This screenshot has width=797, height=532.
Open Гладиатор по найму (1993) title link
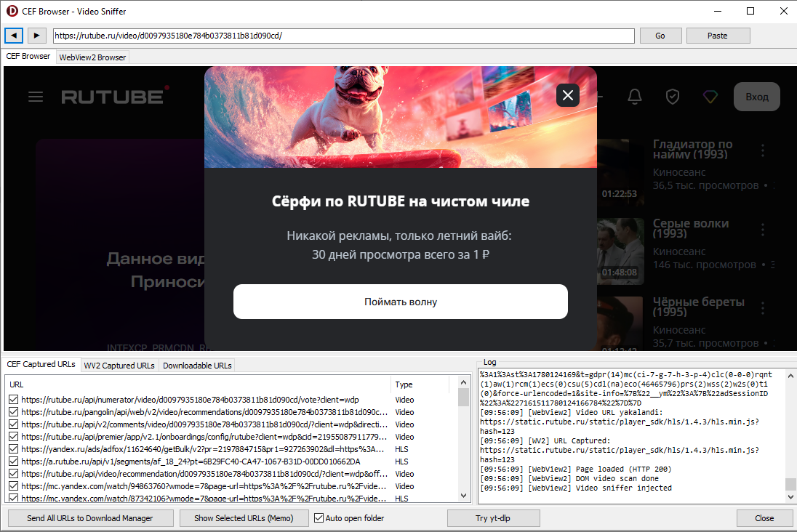[x=692, y=150]
